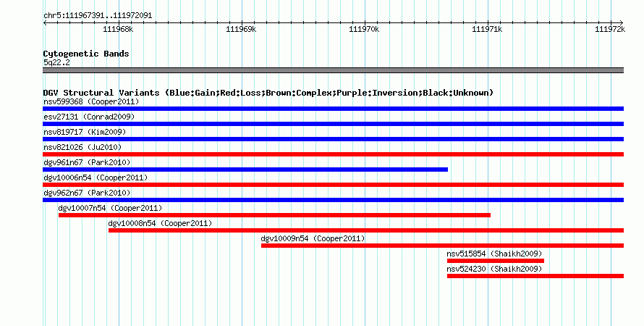Select the dgv10009n54 red loss bar

[442, 246]
